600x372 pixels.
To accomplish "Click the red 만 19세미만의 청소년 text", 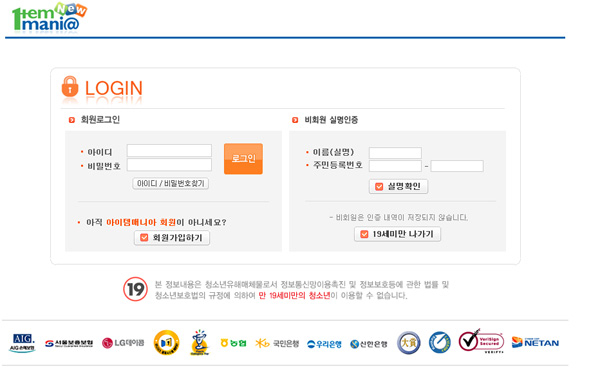I will coord(294,295).
